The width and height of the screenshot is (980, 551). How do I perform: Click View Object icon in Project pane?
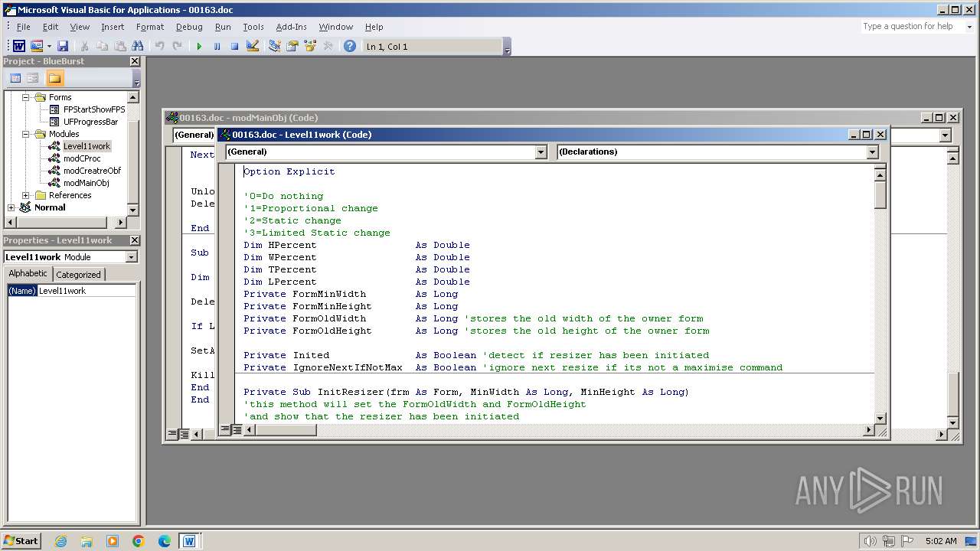pyautogui.click(x=33, y=78)
